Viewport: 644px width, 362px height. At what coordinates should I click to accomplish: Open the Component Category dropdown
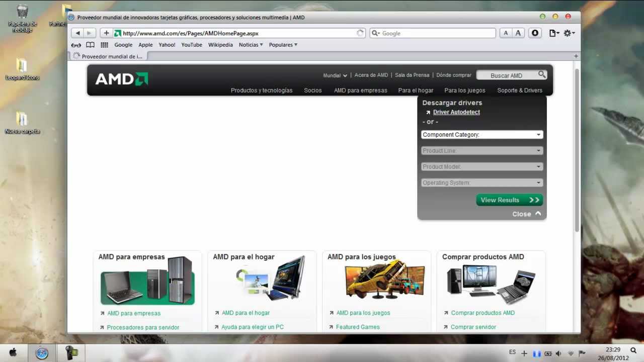tap(482, 135)
